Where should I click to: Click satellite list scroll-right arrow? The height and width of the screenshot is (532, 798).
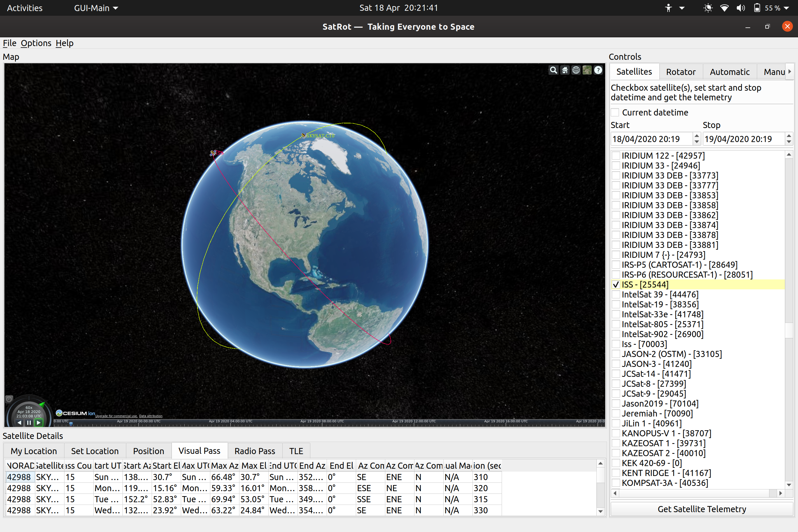(x=781, y=493)
